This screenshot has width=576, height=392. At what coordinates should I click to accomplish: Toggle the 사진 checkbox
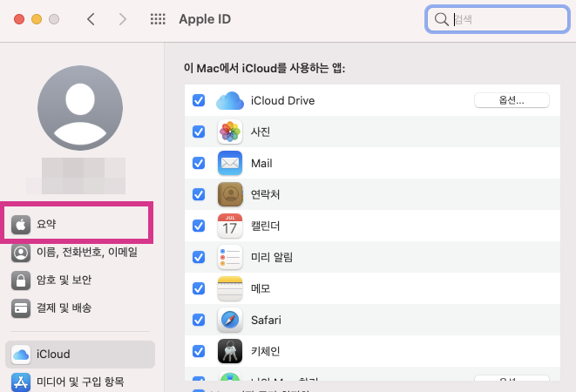[199, 132]
